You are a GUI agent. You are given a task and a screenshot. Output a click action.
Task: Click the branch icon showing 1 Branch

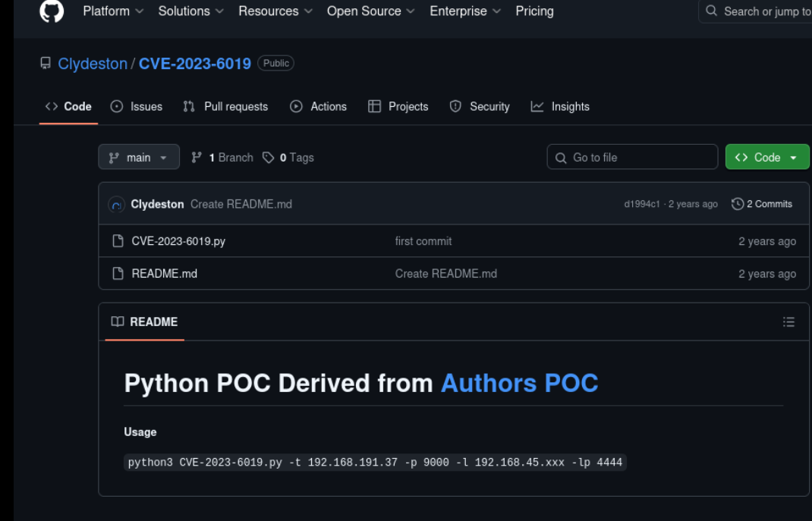[197, 158]
